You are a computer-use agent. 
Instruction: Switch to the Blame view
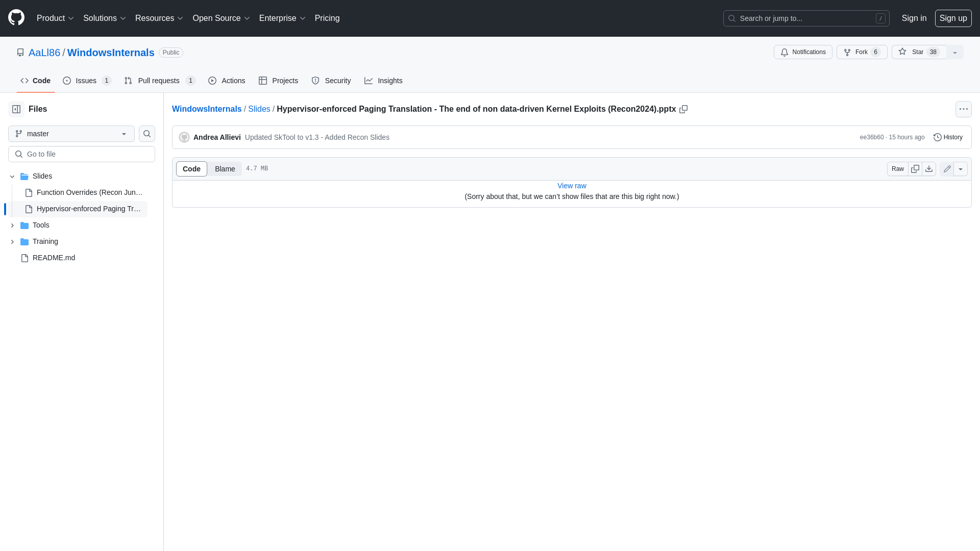coord(225,169)
